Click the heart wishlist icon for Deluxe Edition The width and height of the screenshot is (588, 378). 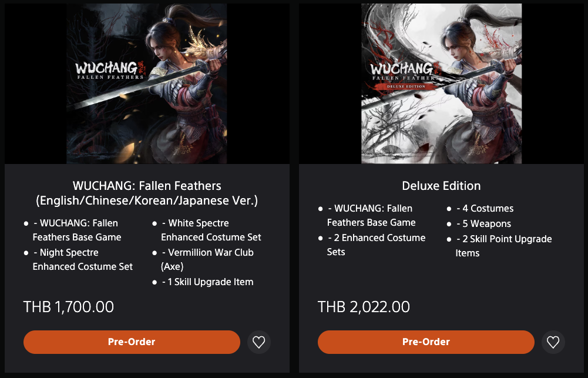coord(553,342)
